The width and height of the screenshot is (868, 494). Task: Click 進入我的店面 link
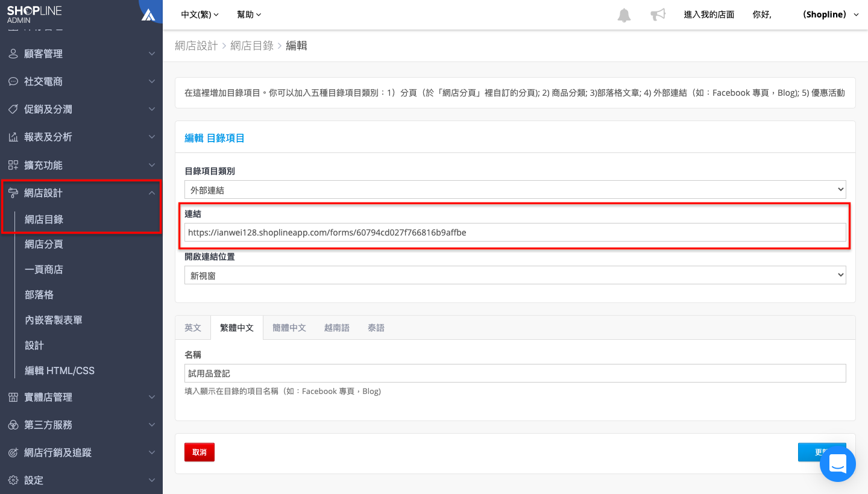[x=709, y=14]
